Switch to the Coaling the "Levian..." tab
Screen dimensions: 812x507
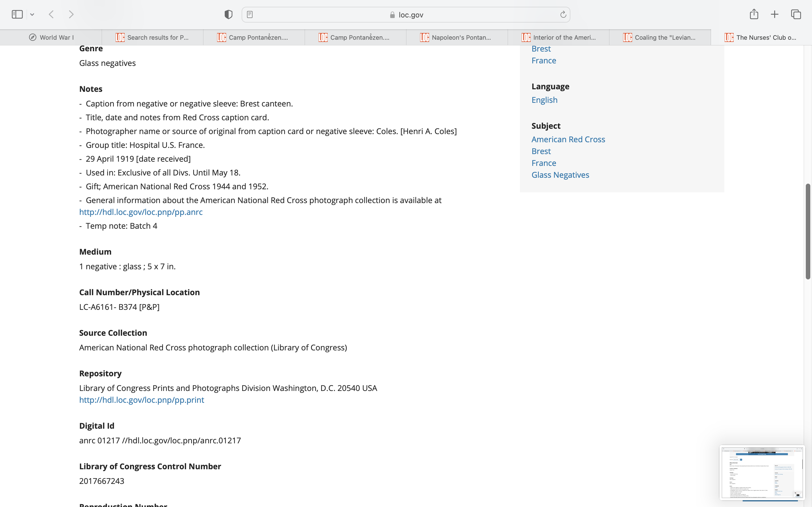point(660,37)
